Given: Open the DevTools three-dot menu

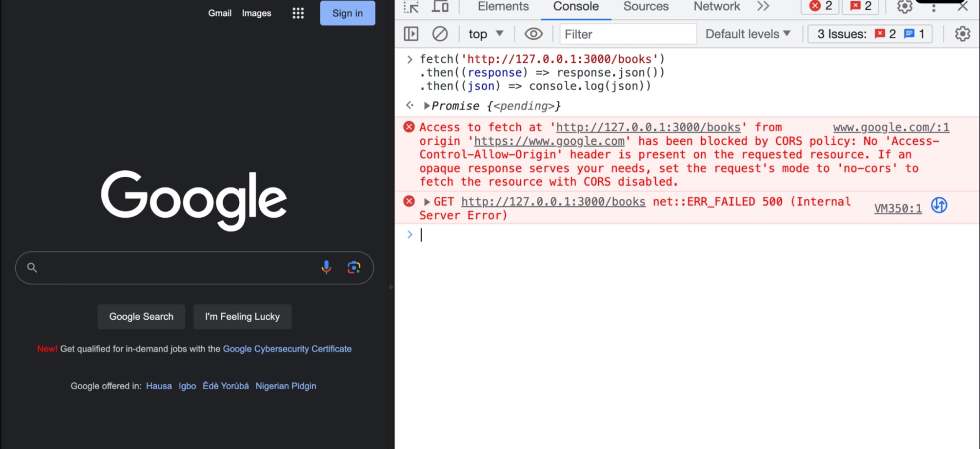Looking at the screenshot, I should [934, 8].
